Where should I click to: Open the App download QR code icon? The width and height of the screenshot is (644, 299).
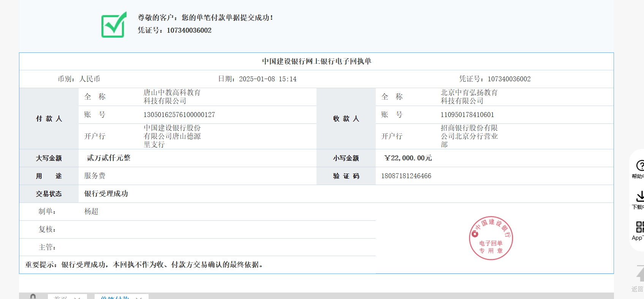click(x=640, y=227)
